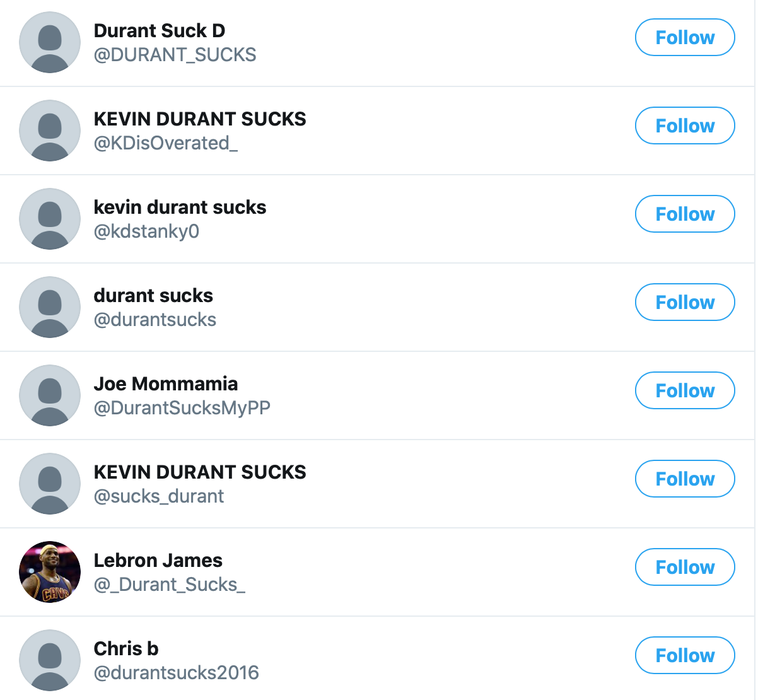The image size is (758, 700).
Task: Follow @KDisOverated_ user
Action: tap(685, 125)
